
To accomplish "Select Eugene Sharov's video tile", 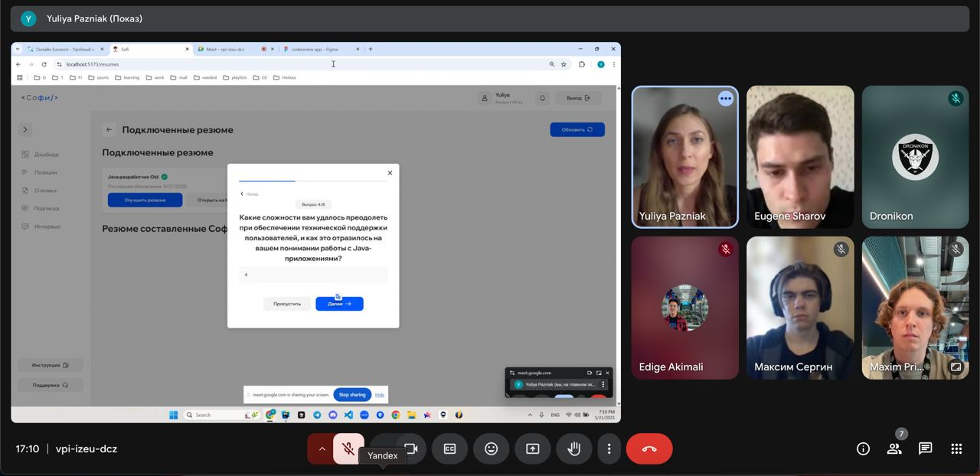I will [x=800, y=156].
